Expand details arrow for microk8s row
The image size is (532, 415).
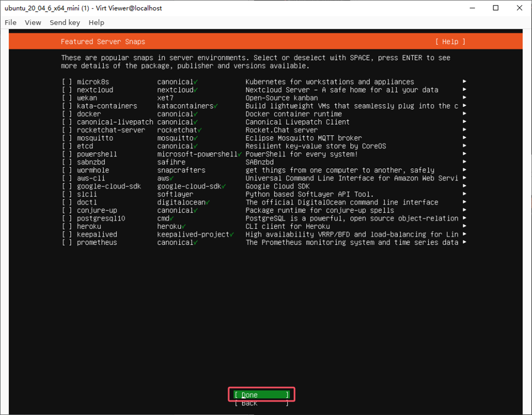464,82
